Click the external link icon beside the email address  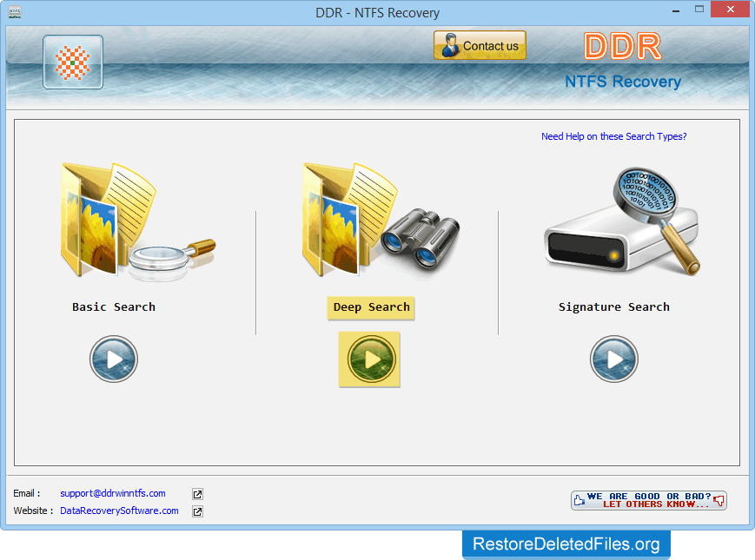point(197,494)
